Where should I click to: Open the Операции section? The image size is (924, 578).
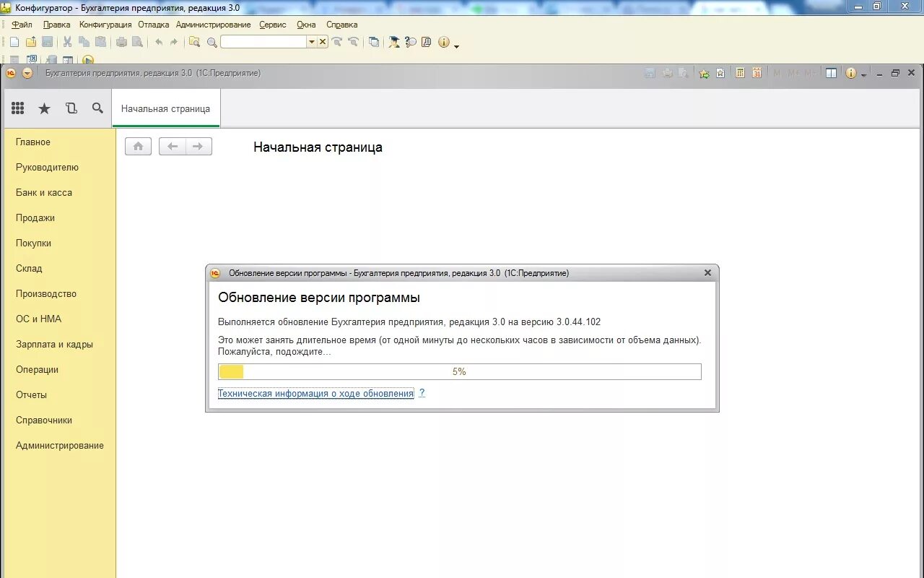tap(37, 370)
